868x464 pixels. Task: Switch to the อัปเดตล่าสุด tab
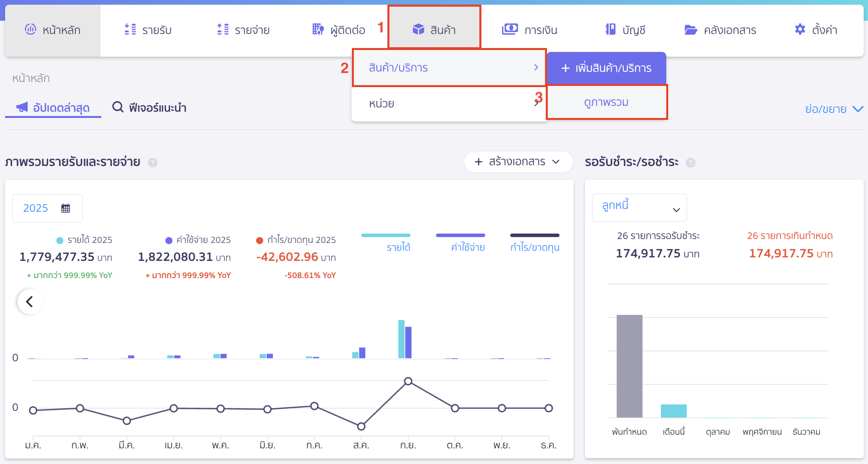pos(53,107)
